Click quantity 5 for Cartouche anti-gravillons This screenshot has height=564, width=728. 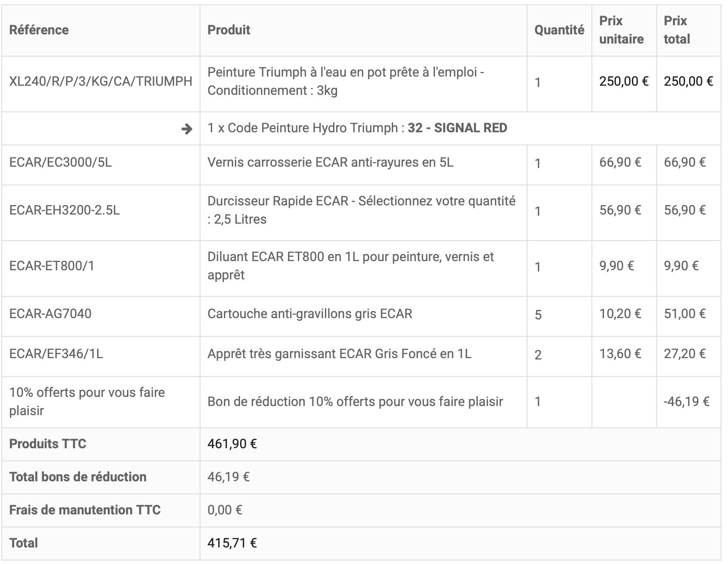(538, 315)
